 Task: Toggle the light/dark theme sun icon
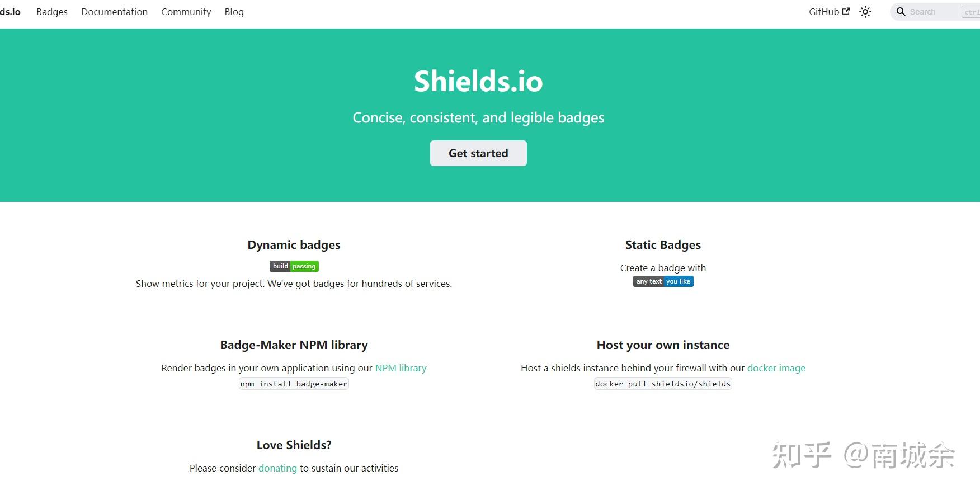pos(865,12)
